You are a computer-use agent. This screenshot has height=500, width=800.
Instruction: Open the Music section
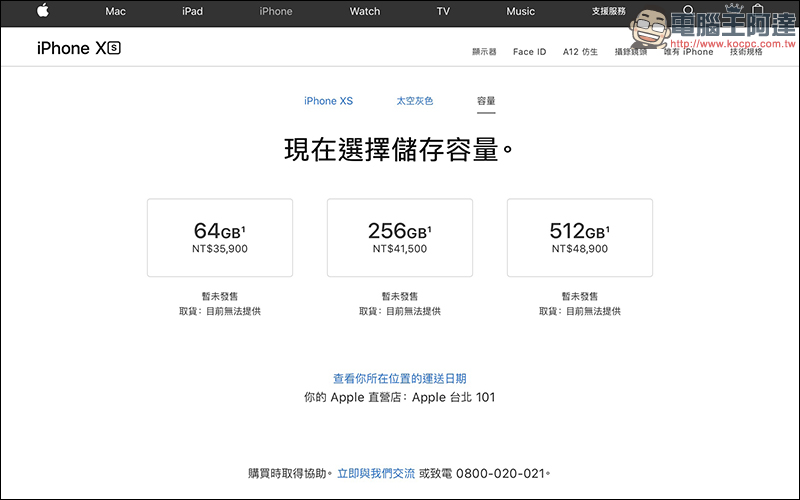coord(521,12)
